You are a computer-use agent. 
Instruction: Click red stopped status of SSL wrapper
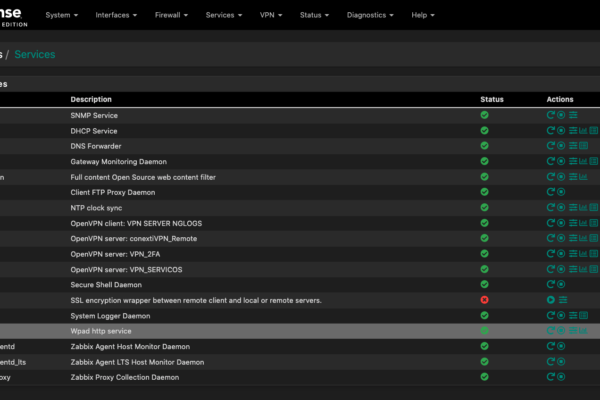pos(484,300)
